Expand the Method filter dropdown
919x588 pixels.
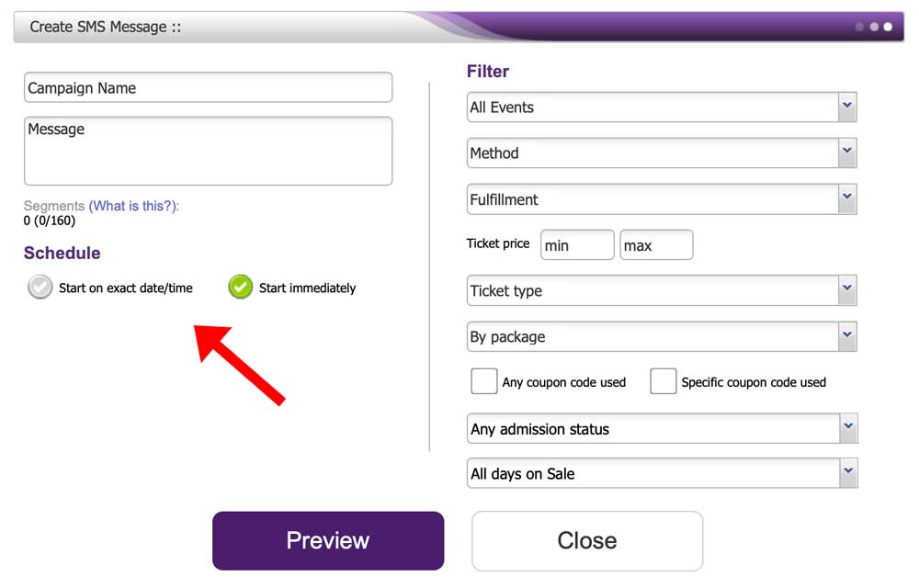point(661,153)
